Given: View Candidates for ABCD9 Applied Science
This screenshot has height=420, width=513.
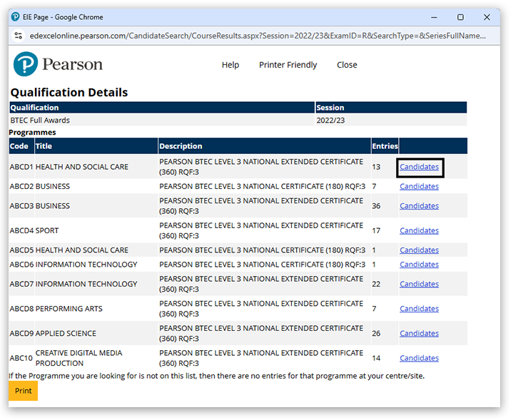Looking at the screenshot, I should (419, 333).
